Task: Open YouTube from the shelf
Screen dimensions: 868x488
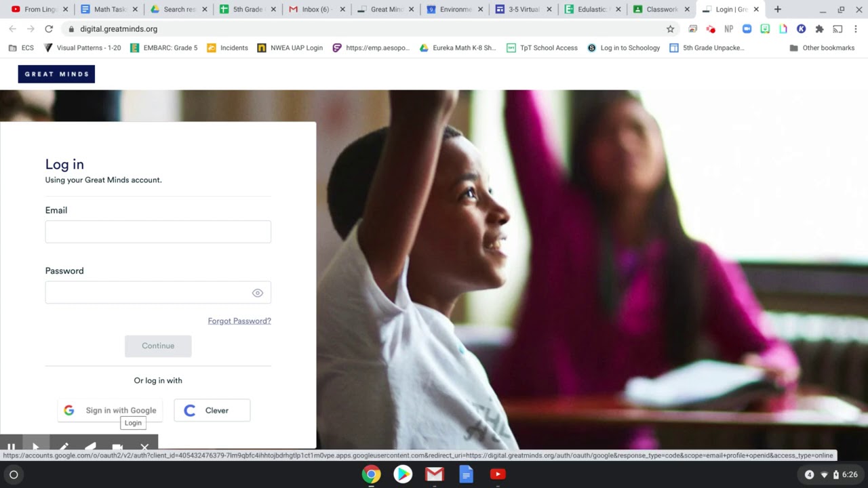Action: tap(498, 474)
